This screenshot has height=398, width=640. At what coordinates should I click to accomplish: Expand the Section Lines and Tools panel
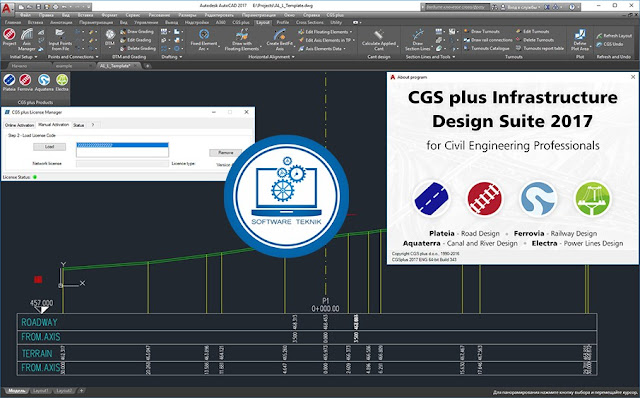pos(430,57)
